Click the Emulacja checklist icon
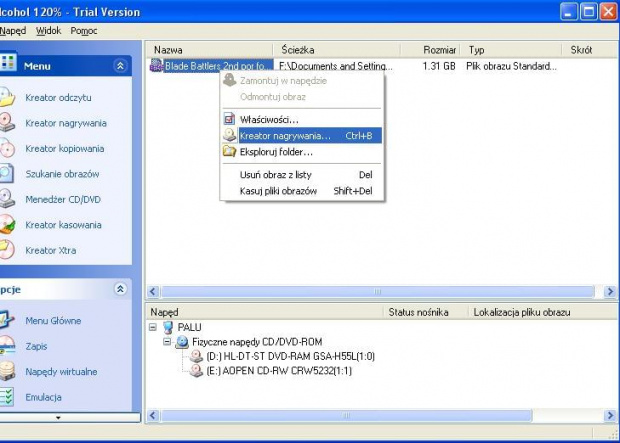 [7, 397]
